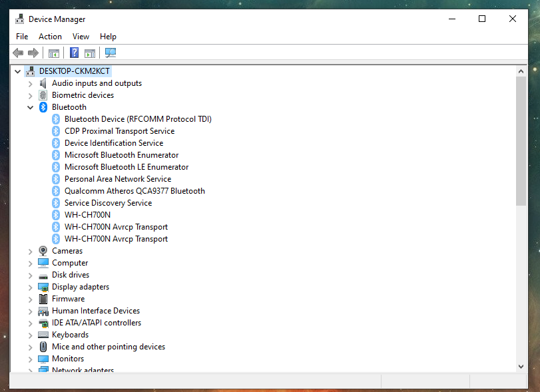
Task: Open the Help question mark toolbar icon
Action: pyautogui.click(x=74, y=53)
